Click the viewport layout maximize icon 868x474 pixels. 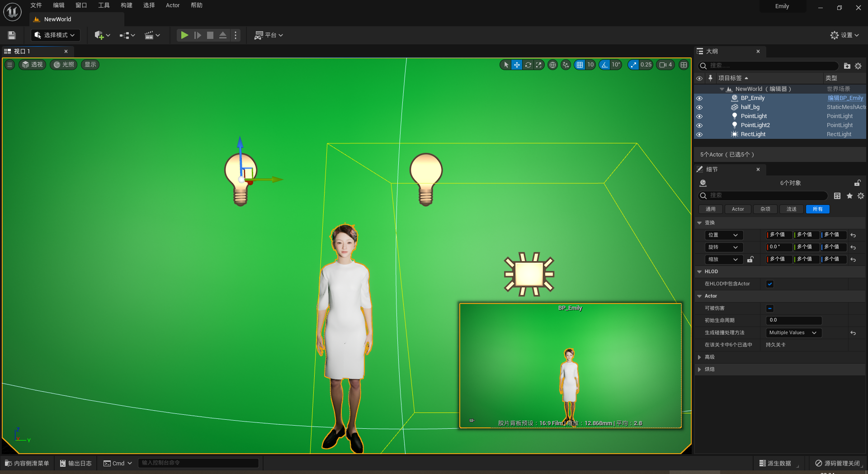coord(684,65)
